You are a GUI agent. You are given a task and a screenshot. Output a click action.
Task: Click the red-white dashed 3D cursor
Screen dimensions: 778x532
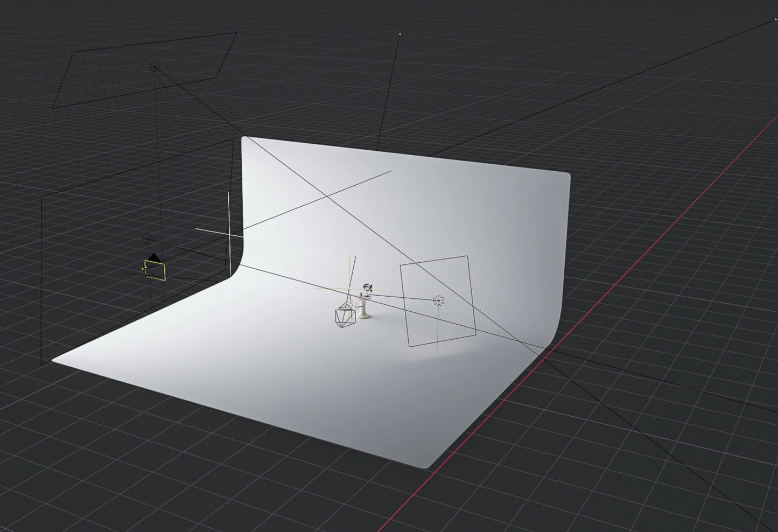[x=352, y=306]
